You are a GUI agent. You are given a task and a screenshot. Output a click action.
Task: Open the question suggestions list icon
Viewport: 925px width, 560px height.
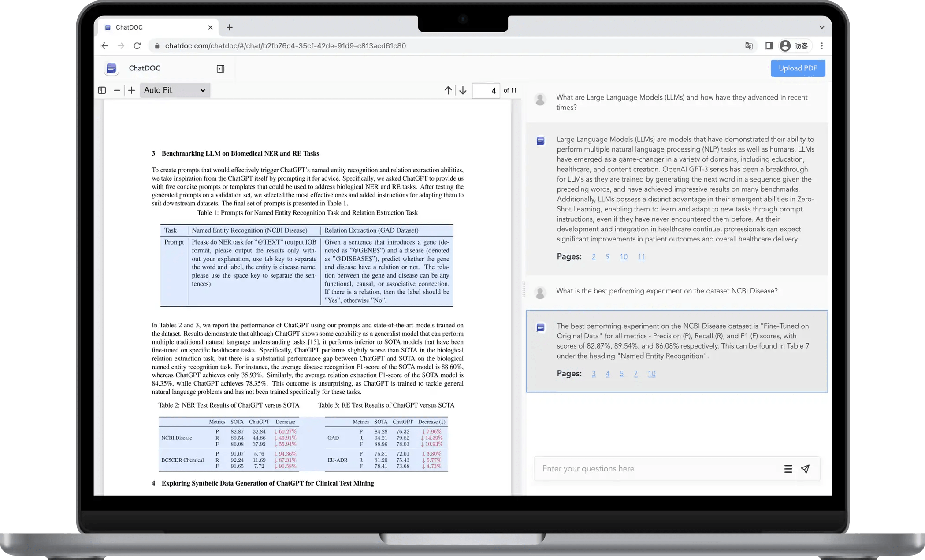point(788,469)
